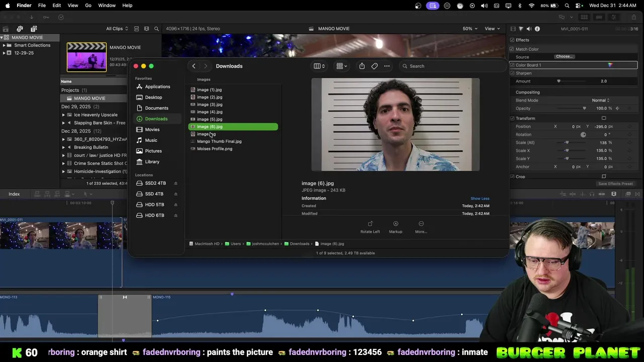This screenshot has width=644, height=362.
Task: Open the Finder column view switcher dropdown
Action: pos(319,66)
